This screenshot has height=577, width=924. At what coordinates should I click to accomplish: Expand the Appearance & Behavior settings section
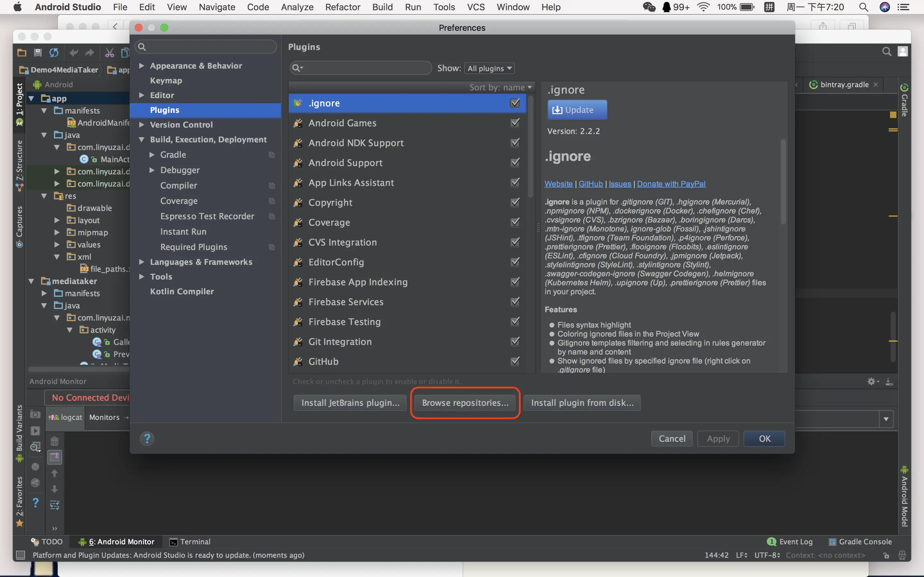[142, 66]
